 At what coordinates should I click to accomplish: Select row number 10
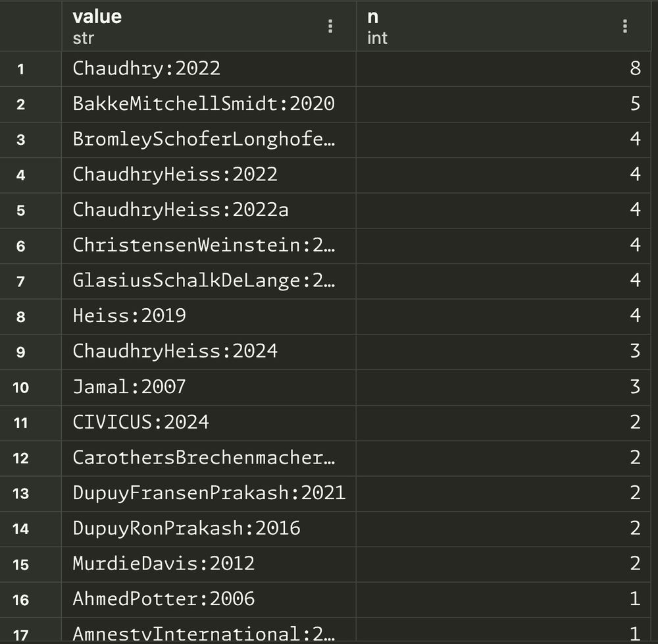coord(31,387)
